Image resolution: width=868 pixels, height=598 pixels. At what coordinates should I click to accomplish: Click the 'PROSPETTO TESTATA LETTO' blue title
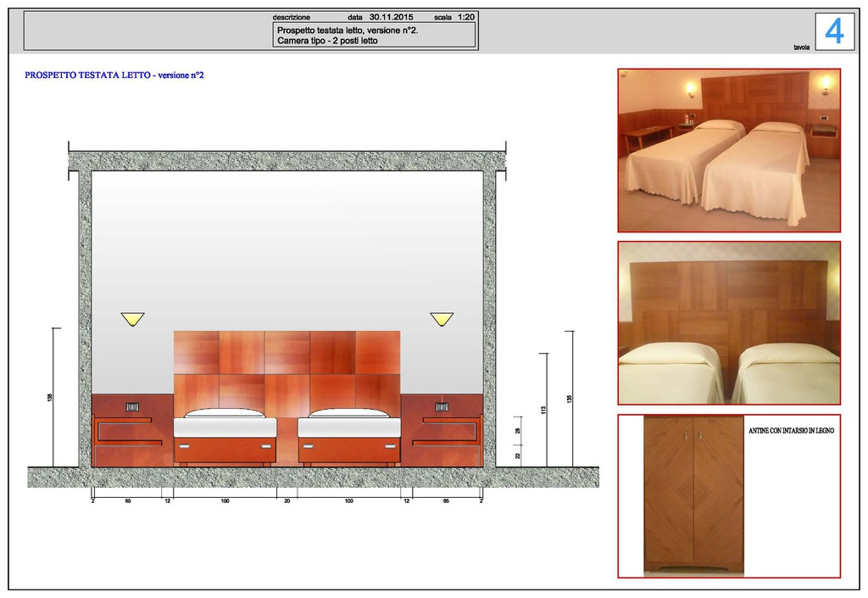114,75
